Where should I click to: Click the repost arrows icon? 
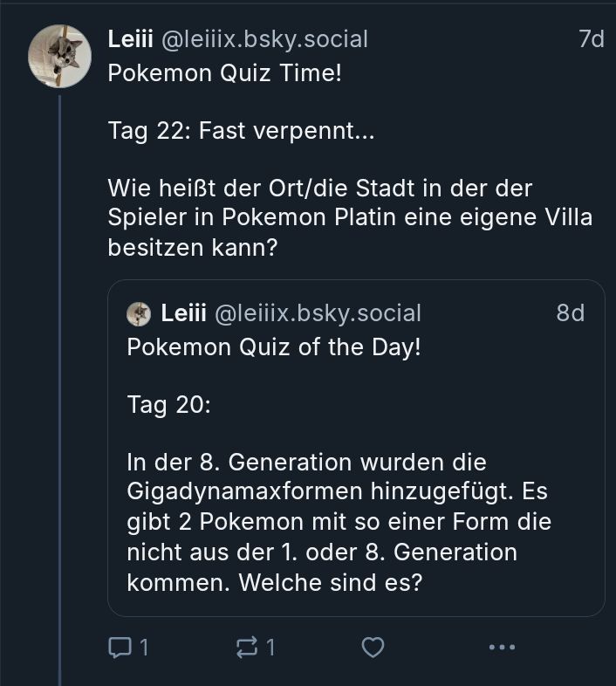[x=248, y=648]
